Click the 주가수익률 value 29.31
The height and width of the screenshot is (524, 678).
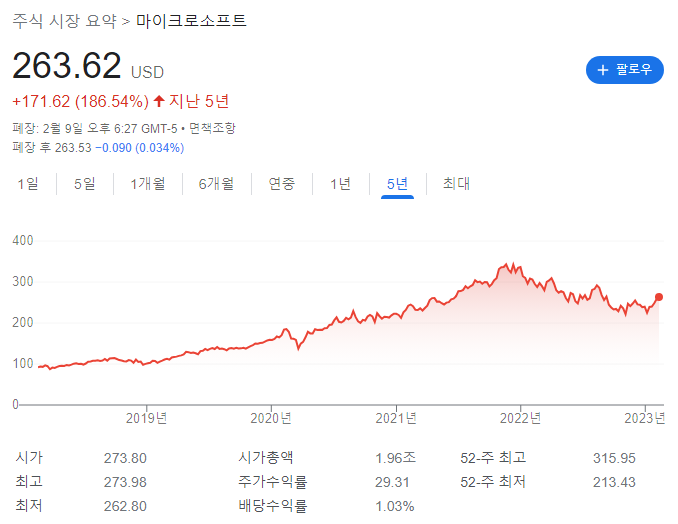392,482
